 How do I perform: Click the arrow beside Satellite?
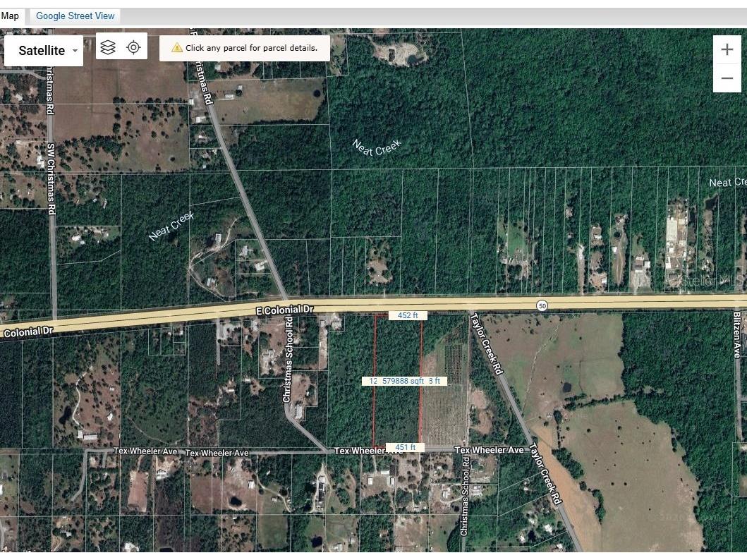[x=75, y=51]
